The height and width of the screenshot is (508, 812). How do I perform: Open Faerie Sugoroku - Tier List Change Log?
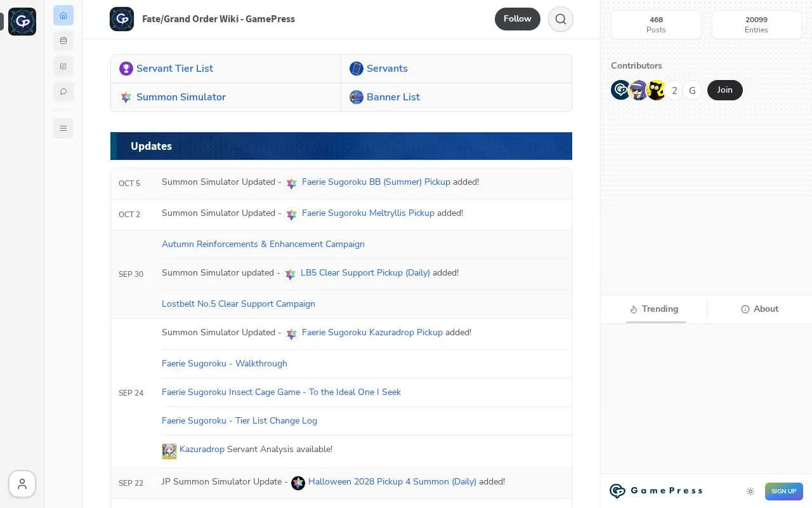[239, 421]
